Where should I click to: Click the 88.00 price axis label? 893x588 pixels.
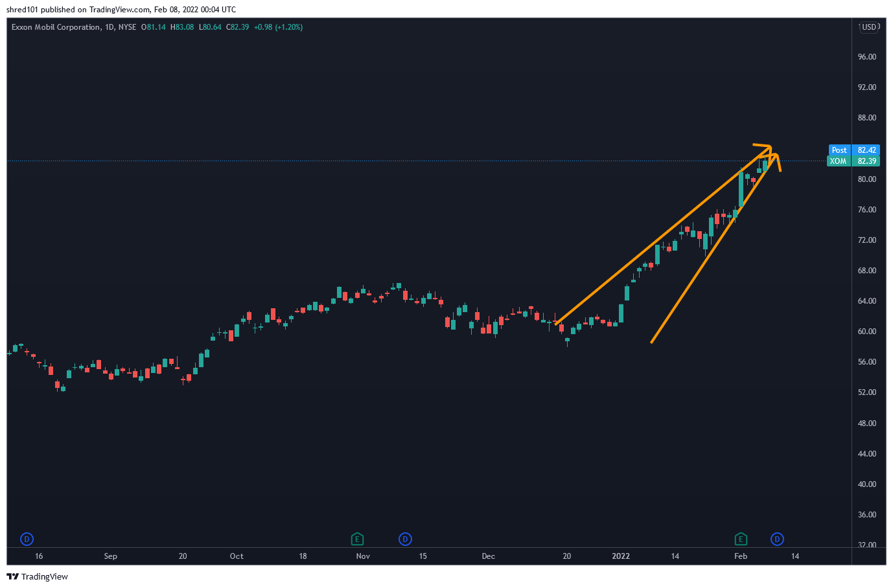(867, 118)
